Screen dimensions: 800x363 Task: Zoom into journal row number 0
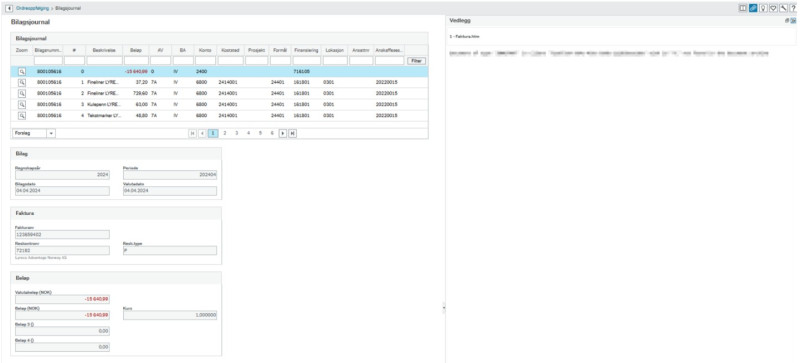tap(22, 71)
